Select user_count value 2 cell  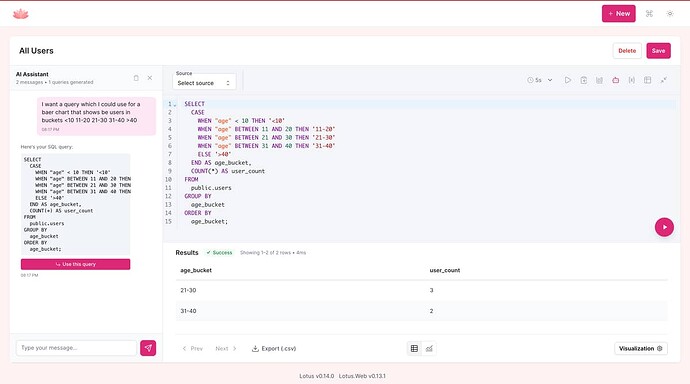click(x=431, y=311)
